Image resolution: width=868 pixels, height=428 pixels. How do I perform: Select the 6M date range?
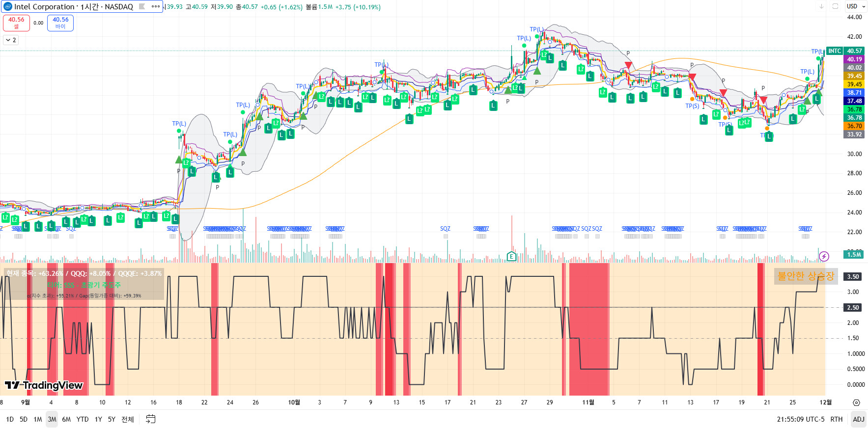pyautogui.click(x=66, y=419)
